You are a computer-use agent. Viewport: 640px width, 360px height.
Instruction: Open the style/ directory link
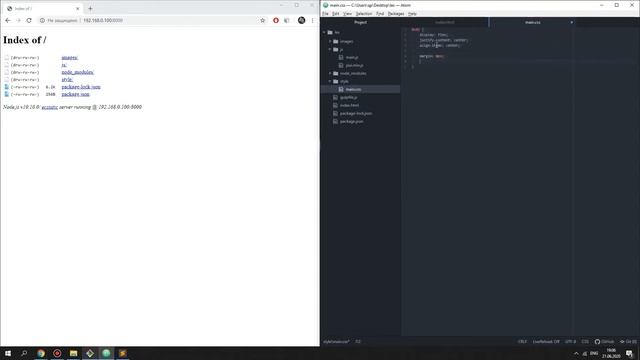(67, 80)
